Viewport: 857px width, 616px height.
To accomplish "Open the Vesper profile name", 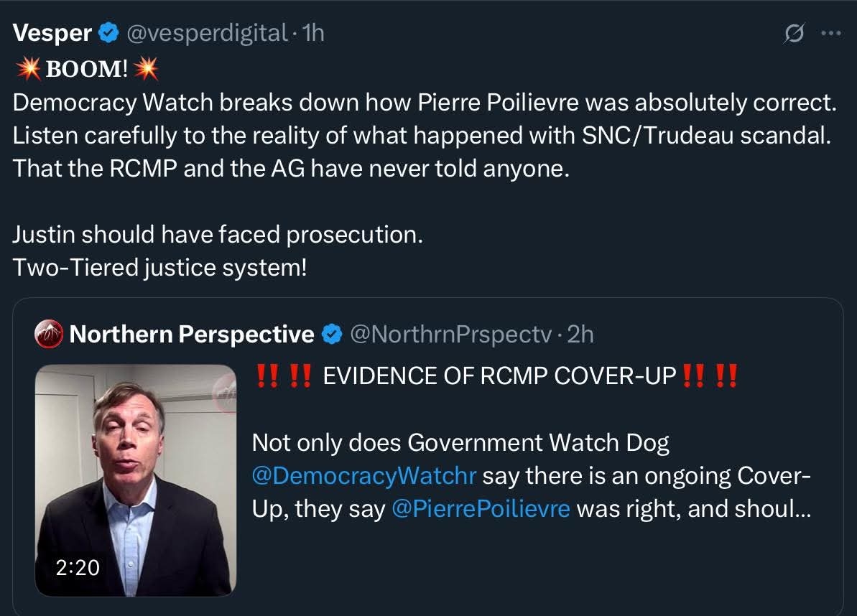I will coord(52,33).
